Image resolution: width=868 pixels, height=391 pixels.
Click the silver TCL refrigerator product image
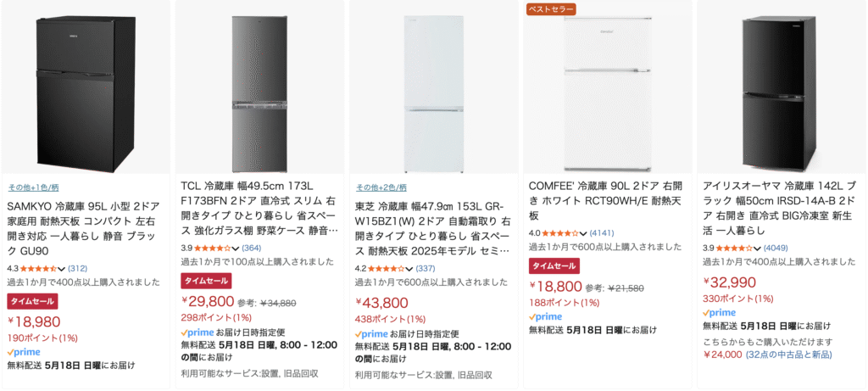tap(259, 89)
